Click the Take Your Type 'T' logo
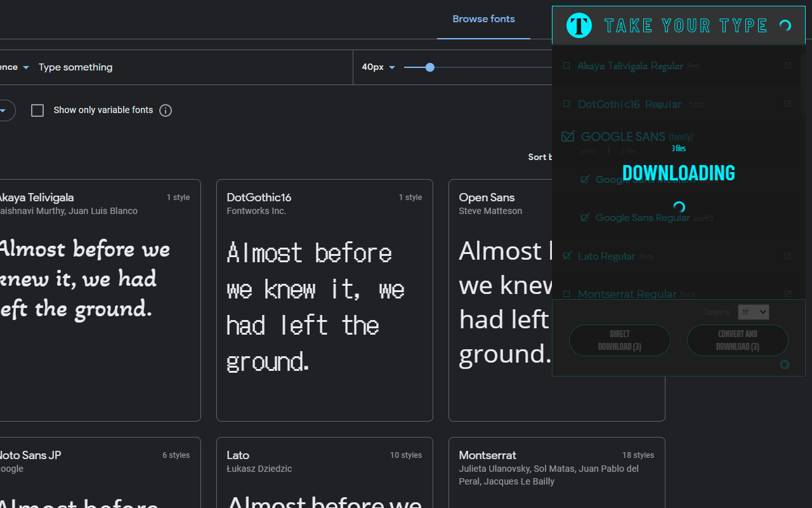This screenshot has width=812, height=508. coord(579,25)
